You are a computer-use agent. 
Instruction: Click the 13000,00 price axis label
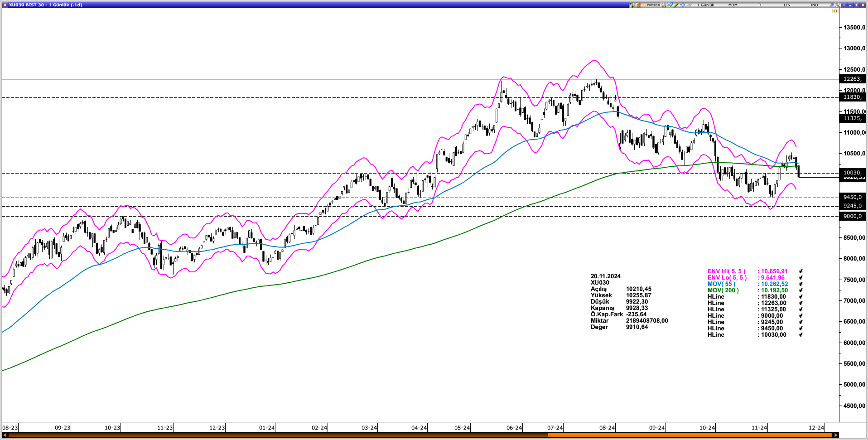pos(854,48)
